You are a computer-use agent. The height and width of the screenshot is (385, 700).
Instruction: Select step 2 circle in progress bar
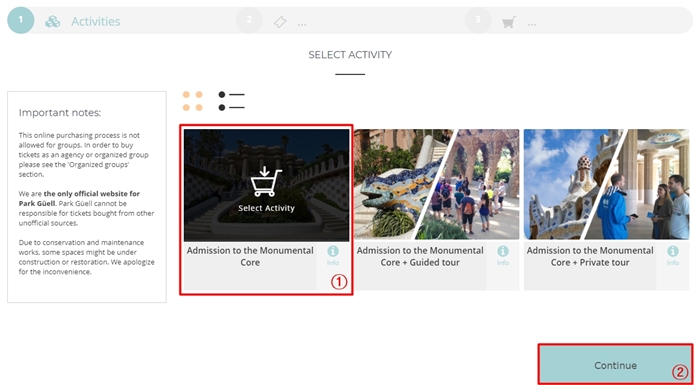tap(249, 20)
